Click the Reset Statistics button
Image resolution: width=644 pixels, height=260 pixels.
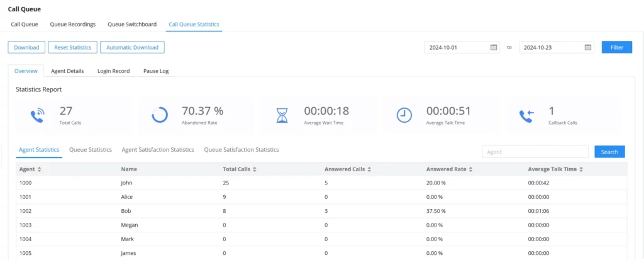pyautogui.click(x=73, y=47)
